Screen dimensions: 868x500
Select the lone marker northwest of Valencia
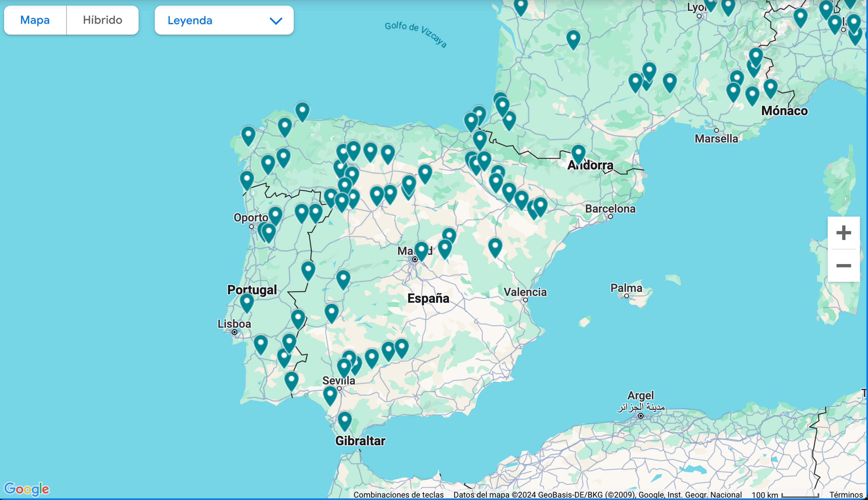(495, 247)
